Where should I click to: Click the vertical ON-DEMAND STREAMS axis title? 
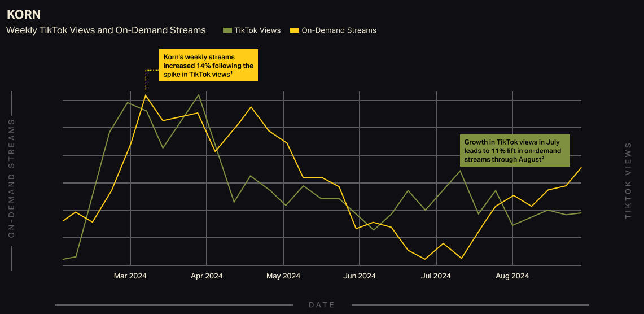tap(11, 178)
